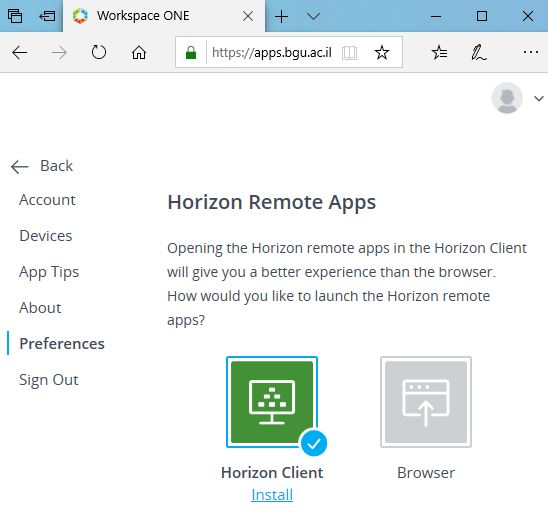Click the user profile avatar
The image size is (548, 516).
click(507, 98)
